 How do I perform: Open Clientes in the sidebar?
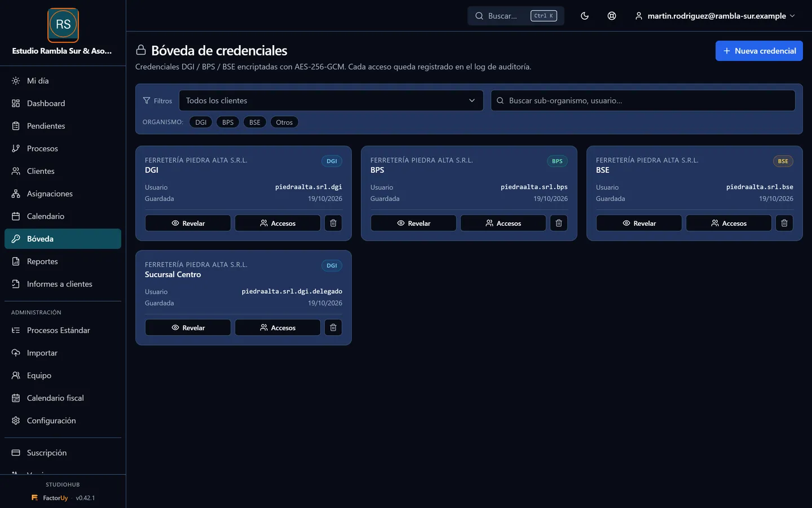tap(63, 171)
